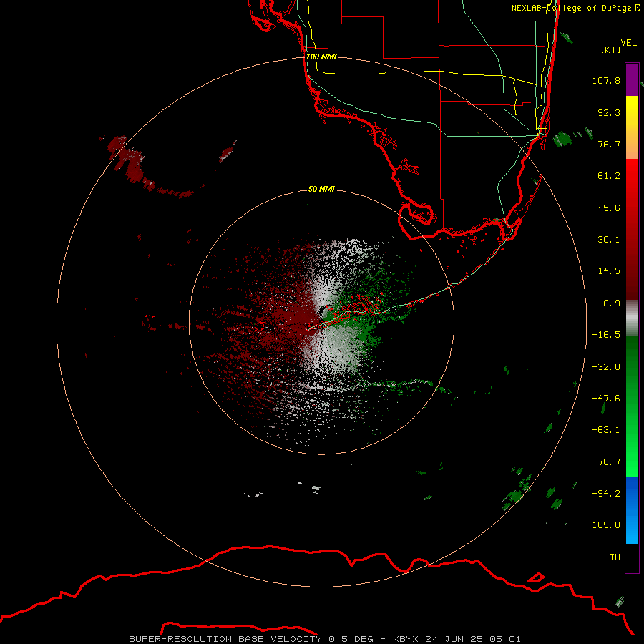Click the SUPER-RESOLUTION BASE VELOCITY caption text

227,639
